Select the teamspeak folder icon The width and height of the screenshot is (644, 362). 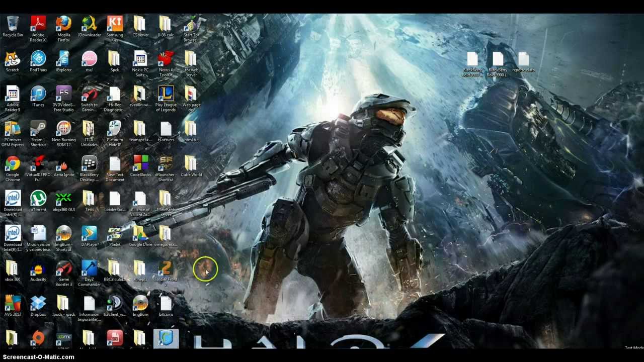[x=140, y=132]
